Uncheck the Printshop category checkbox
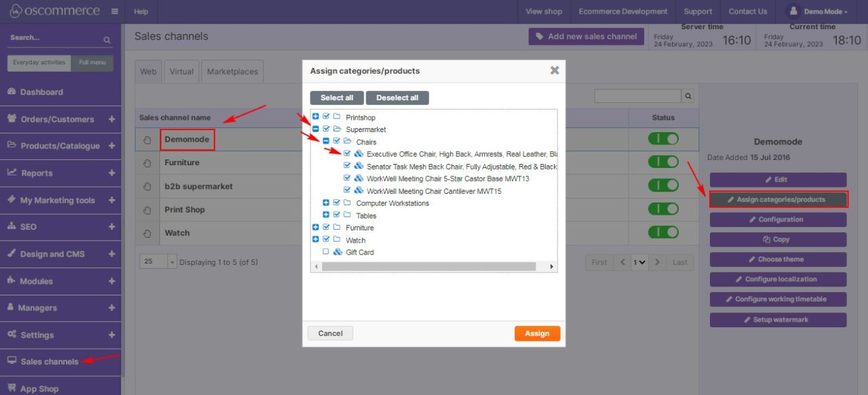Screen dimensions: 868x395 (326, 117)
